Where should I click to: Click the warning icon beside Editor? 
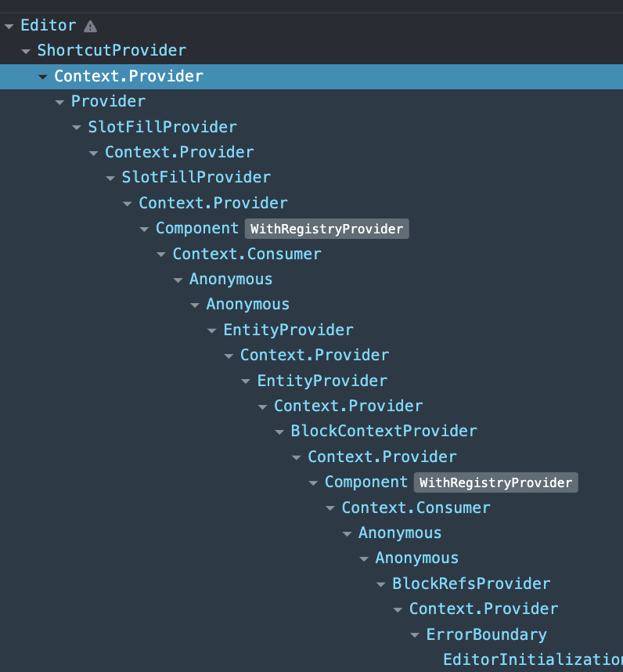[x=92, y=24]
